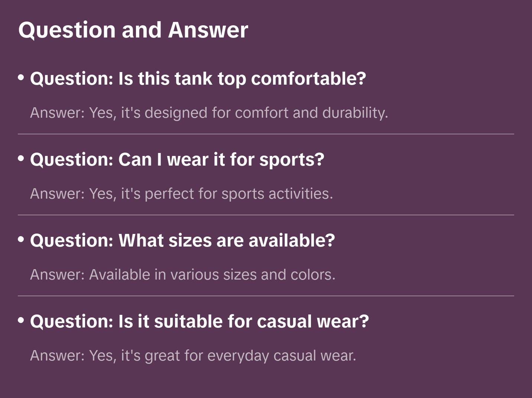Click bullet beside tank top comfortable question
Viewport: 532px width, 398px height.
[x=21, y=78]
